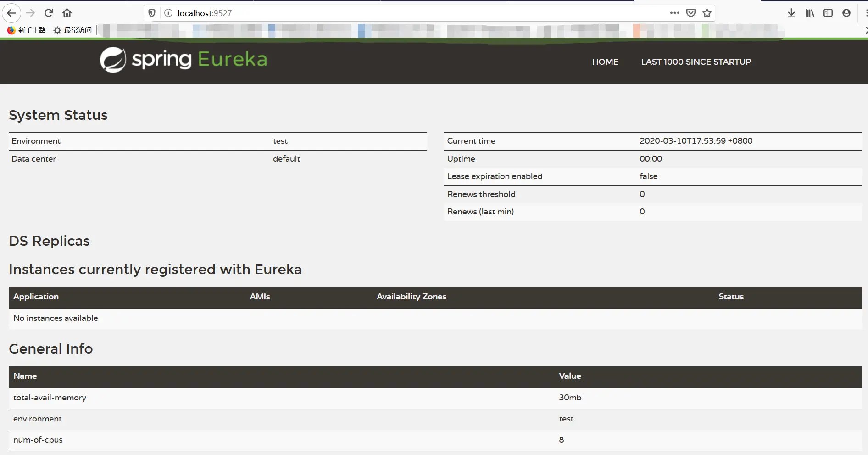Open the tracking protection shield icon
868x455 pixels.
pos(152,13)
